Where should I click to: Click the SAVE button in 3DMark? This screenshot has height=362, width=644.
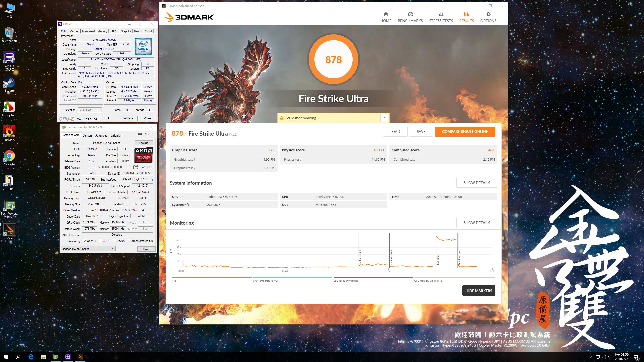click(x=421, y=131)
